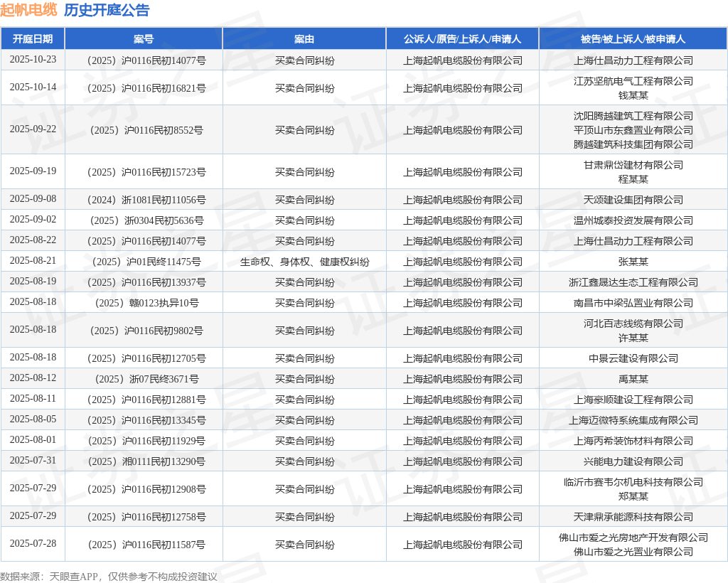
Task: Click defendant 临沂市赛韦尔机电科技有限公司
Action: point(633,482)
